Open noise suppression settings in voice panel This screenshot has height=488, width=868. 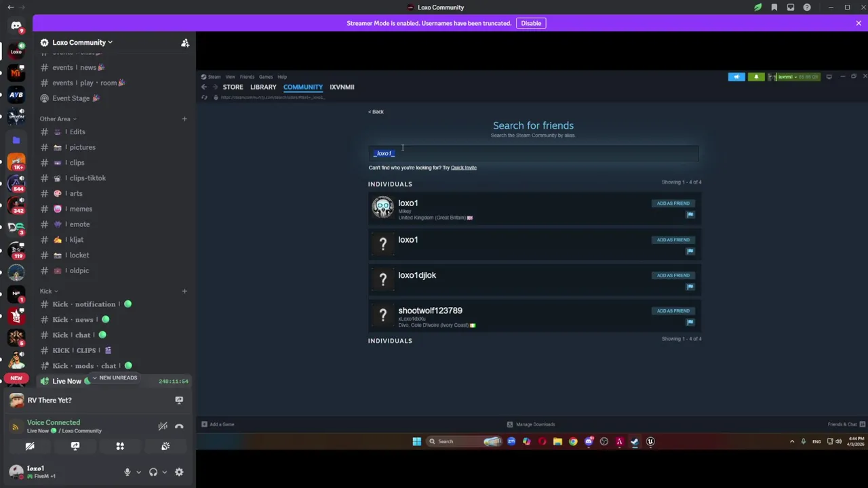[x=163, y=426]
